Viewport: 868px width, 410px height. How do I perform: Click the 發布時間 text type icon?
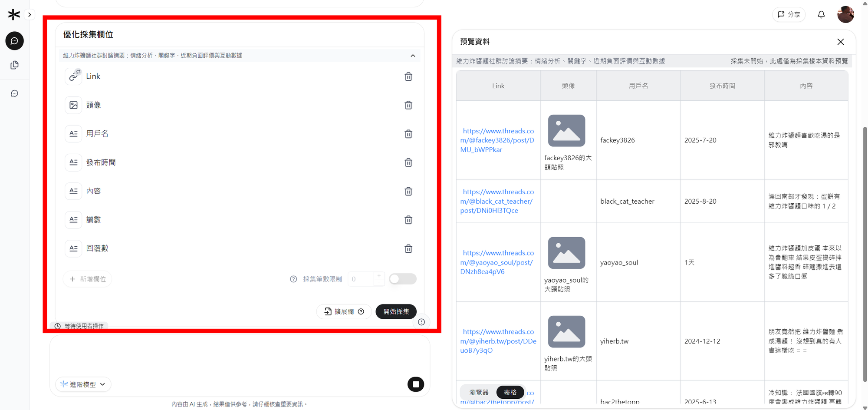[73, 162]
